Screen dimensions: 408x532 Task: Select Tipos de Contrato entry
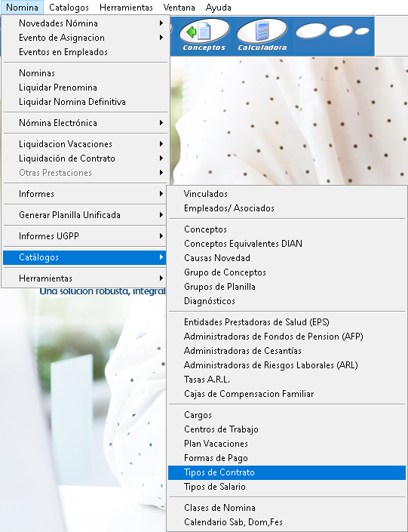pos(287,472)
